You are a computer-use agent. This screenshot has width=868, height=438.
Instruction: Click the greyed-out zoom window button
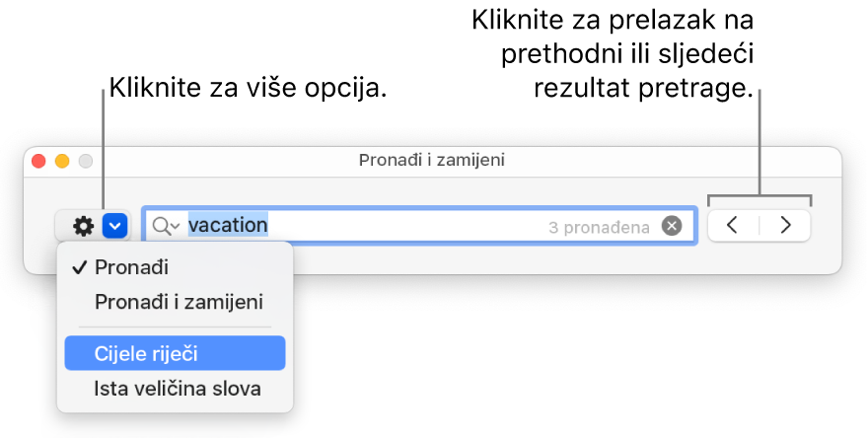(84, 159)
